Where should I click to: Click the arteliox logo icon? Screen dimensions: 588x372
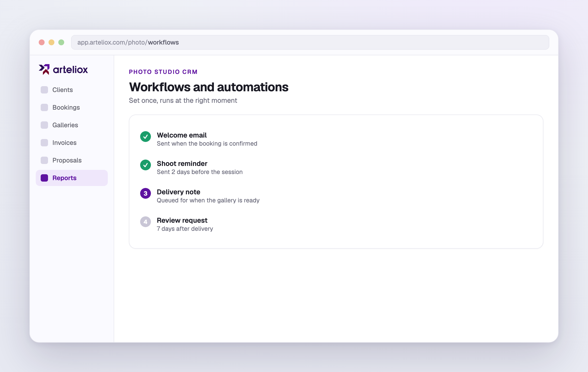[x=44, y=70]
